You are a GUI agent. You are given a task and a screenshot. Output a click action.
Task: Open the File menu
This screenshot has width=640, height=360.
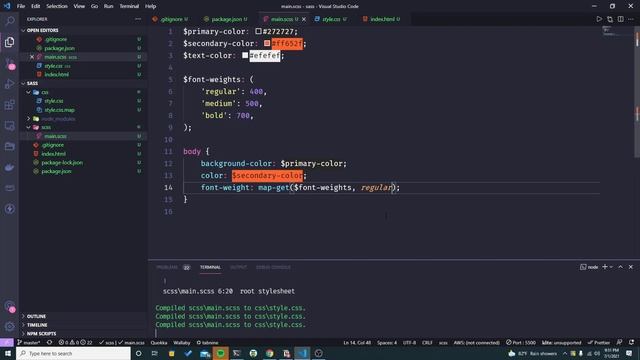(x=21, y=6)
